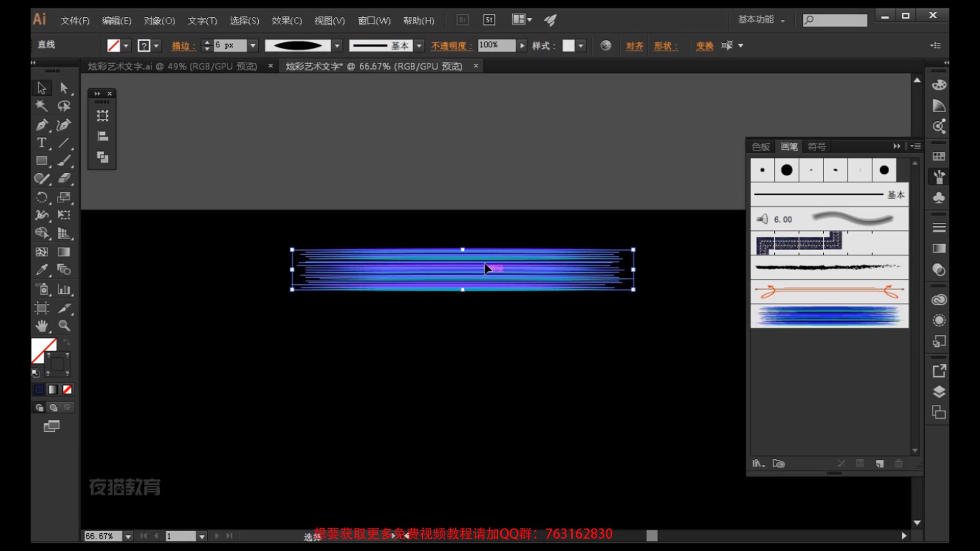Switch to Gradient fill mode button
This screenshot has height=551, width=980.
tap(53, 390)
